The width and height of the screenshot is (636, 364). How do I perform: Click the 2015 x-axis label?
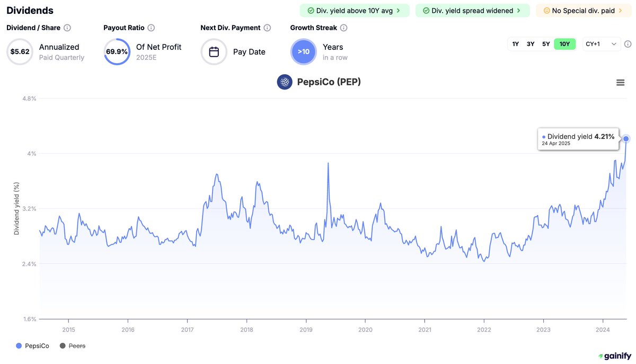[x=68, y=329]
